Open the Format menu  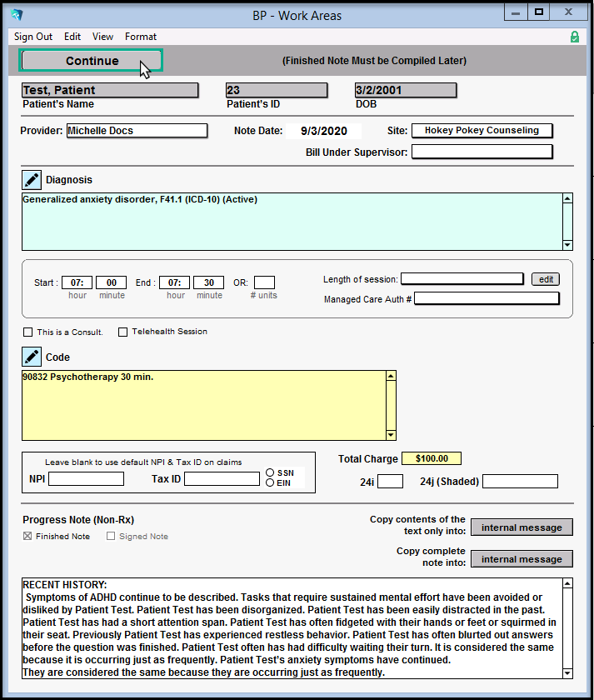pyautogui.click(x=141, y=37)
